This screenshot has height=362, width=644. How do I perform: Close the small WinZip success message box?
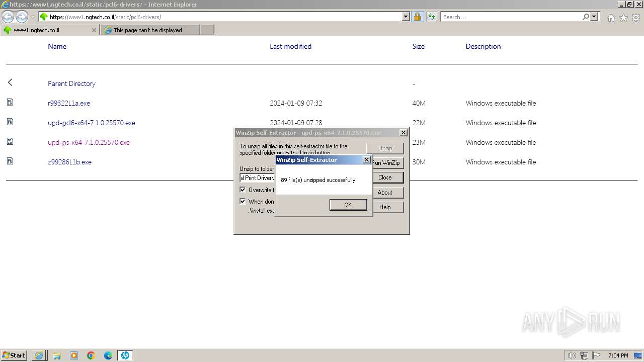point(366,160)
